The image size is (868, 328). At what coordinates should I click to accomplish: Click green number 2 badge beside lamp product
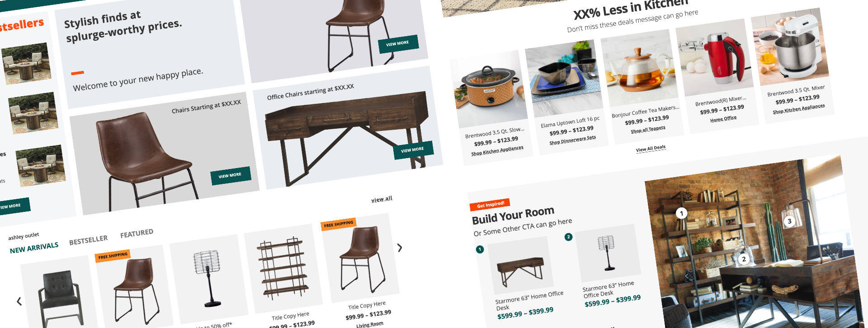click(568, 237)
